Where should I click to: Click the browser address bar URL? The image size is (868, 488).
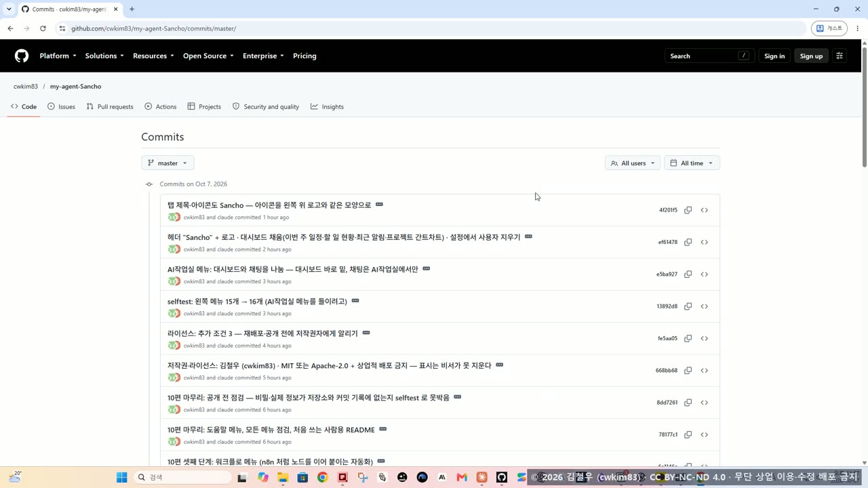pyautogui.click(x=153, y=28)
